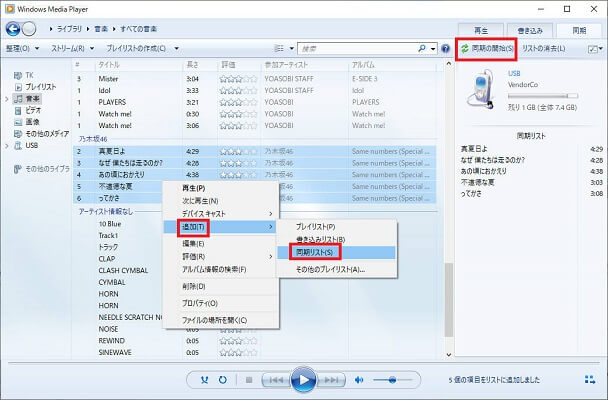Viewport: 608px width, 400px height.
Task: Select ビデオ in the navigation pane
Action: pos(33,110)
